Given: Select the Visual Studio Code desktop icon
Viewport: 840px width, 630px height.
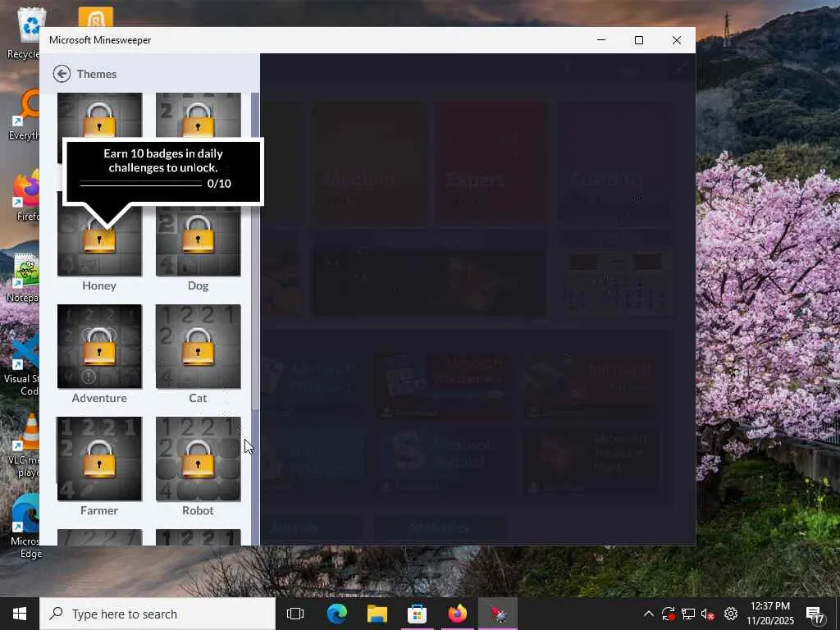Looking at the screenshot, I should click(22, 364).
